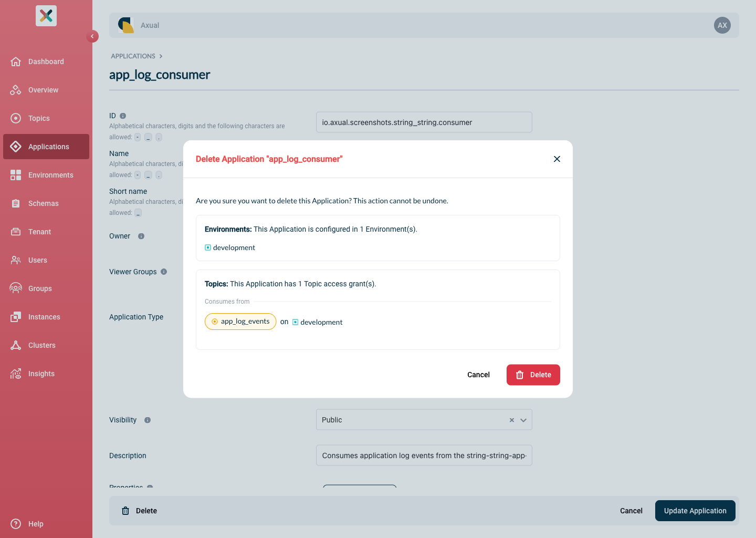The image size is (756, 538).
Task: Click the AX user avatar
Action: click(722, 25)
